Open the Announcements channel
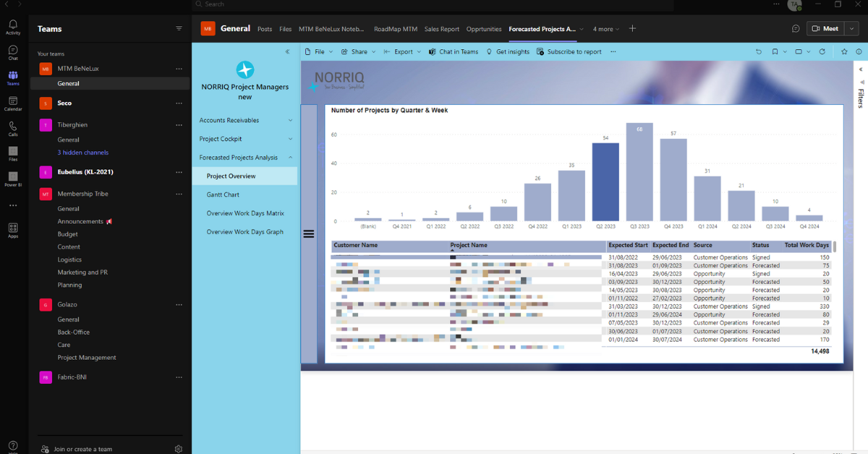The image size is (868, 454). point(85,222)
